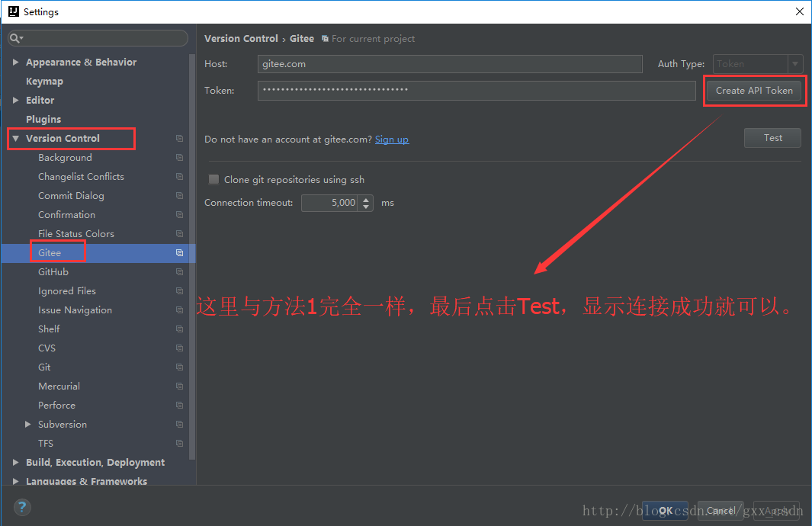
Task: Select Shelf item
Action: [x=49, y=329]
